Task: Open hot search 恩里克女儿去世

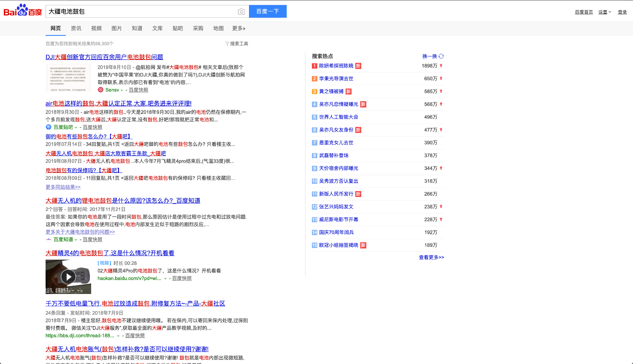Action: click(x=336, y=143)
